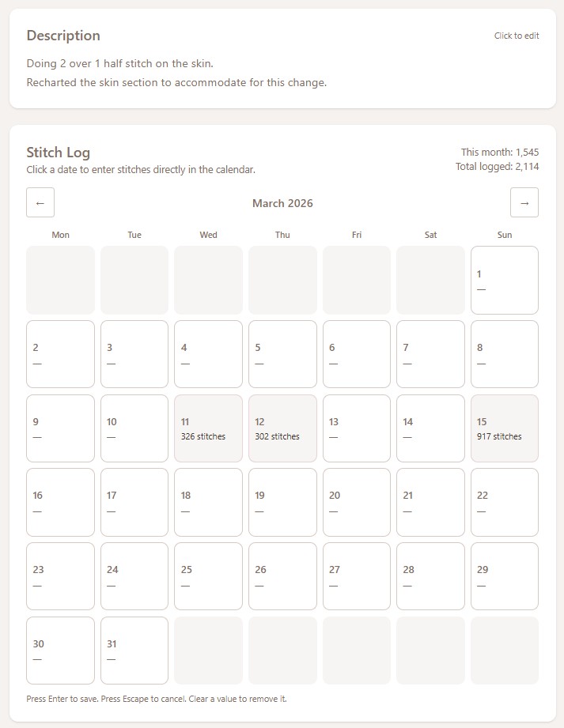
Task: Click the March 14 calendar day
Action: (430, 428)
